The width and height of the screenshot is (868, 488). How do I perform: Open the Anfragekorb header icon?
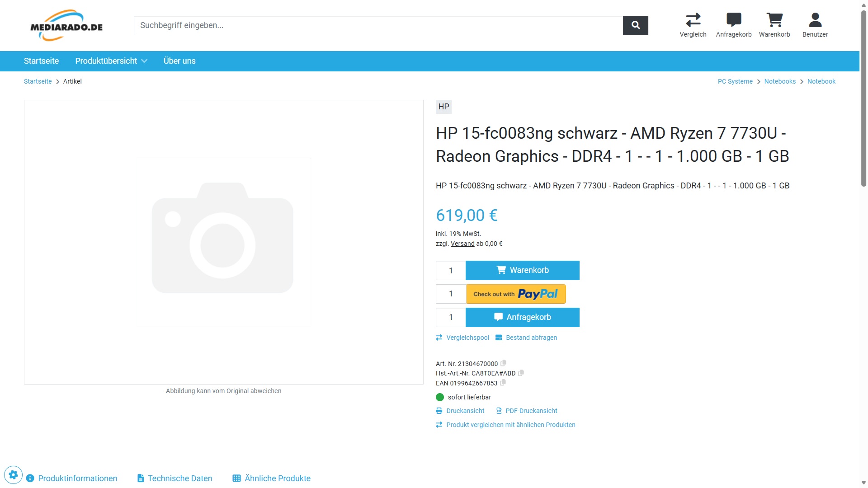point(733,25)
